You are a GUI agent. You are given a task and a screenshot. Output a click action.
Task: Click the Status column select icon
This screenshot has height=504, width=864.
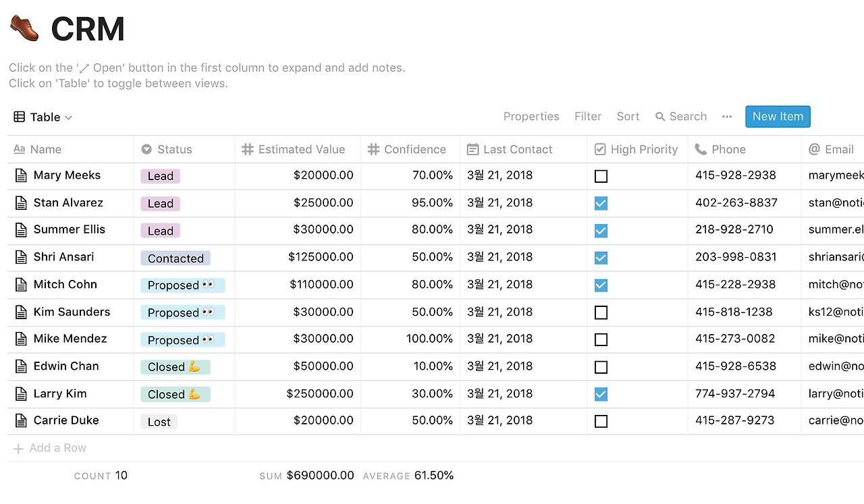[x=146, y=150]
